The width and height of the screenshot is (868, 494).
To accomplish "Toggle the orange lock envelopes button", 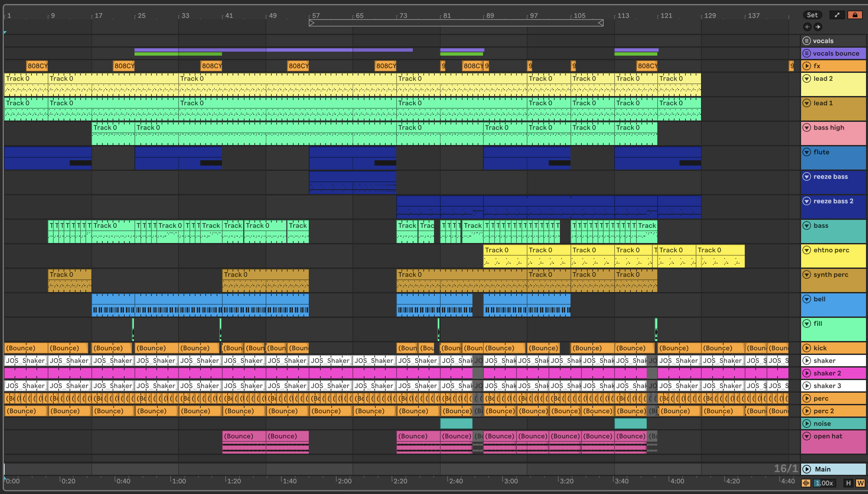I will click(855, 15).
